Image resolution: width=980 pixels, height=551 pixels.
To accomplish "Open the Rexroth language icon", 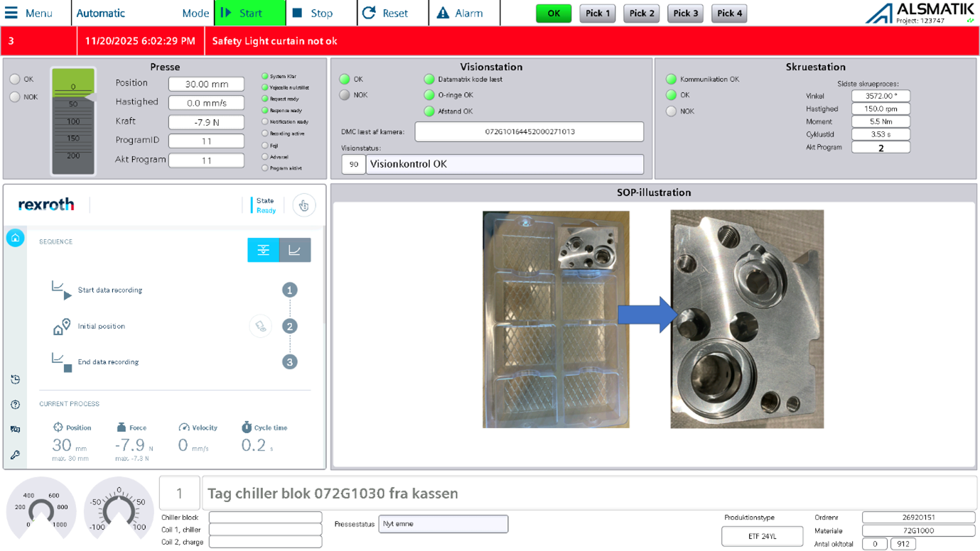I will click(x=15, y=430).
